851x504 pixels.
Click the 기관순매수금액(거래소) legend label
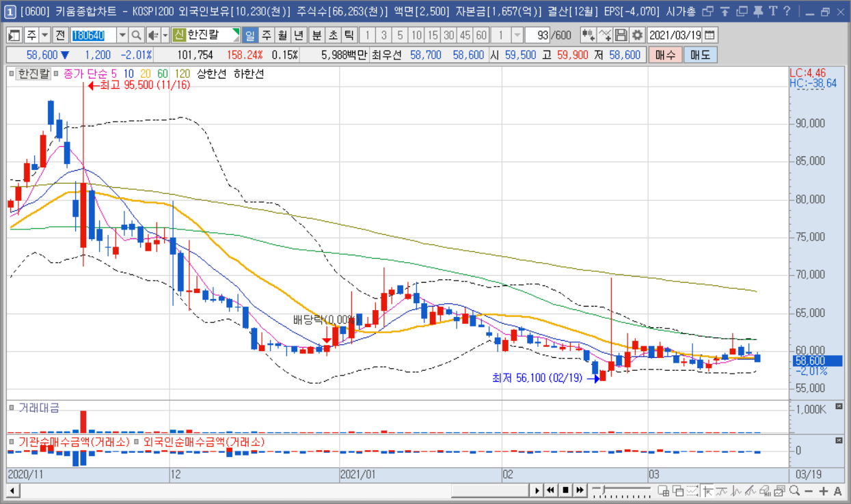click(74, 442)
